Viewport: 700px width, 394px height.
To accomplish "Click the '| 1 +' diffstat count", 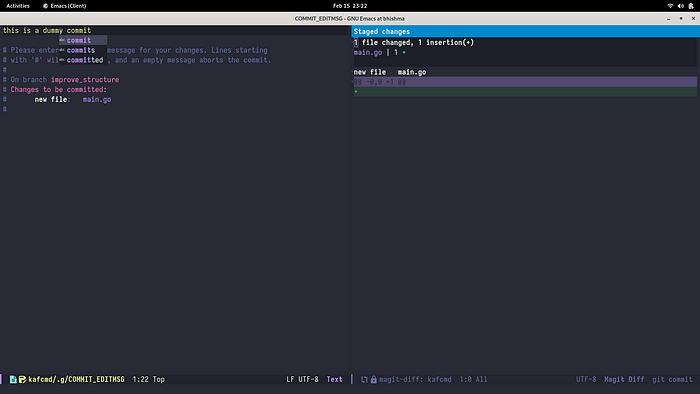I will pos(396,52).
